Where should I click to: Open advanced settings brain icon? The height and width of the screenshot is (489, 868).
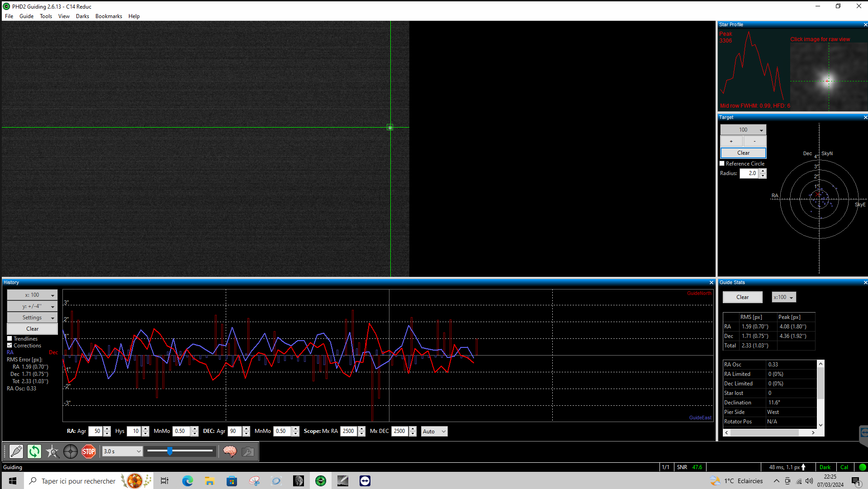point(230,451)
